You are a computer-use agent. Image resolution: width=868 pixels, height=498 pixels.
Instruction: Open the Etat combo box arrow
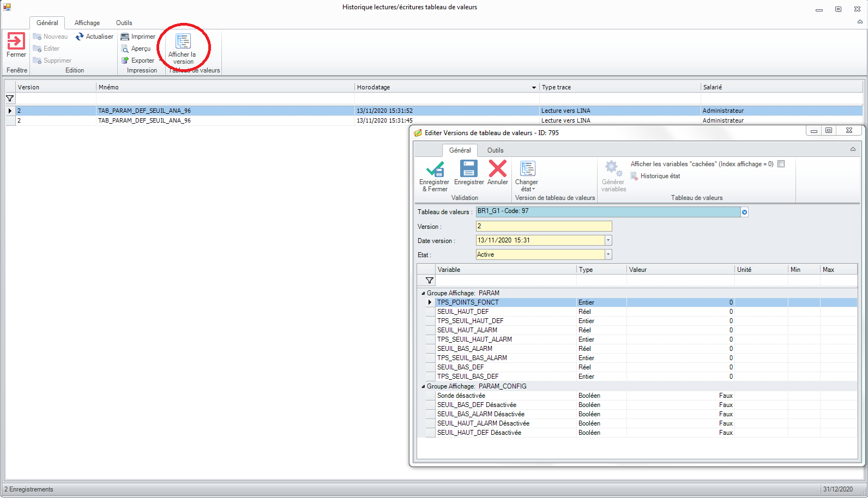point(608,254)
